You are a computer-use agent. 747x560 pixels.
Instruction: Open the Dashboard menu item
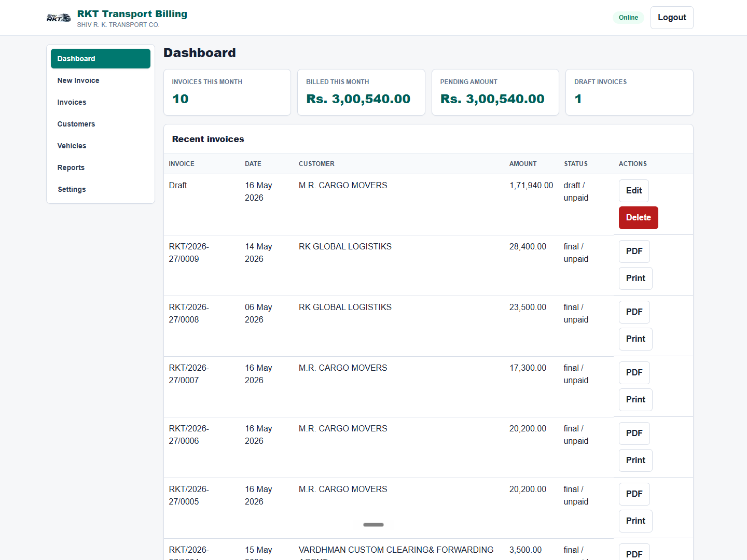(x=101, y=59)
